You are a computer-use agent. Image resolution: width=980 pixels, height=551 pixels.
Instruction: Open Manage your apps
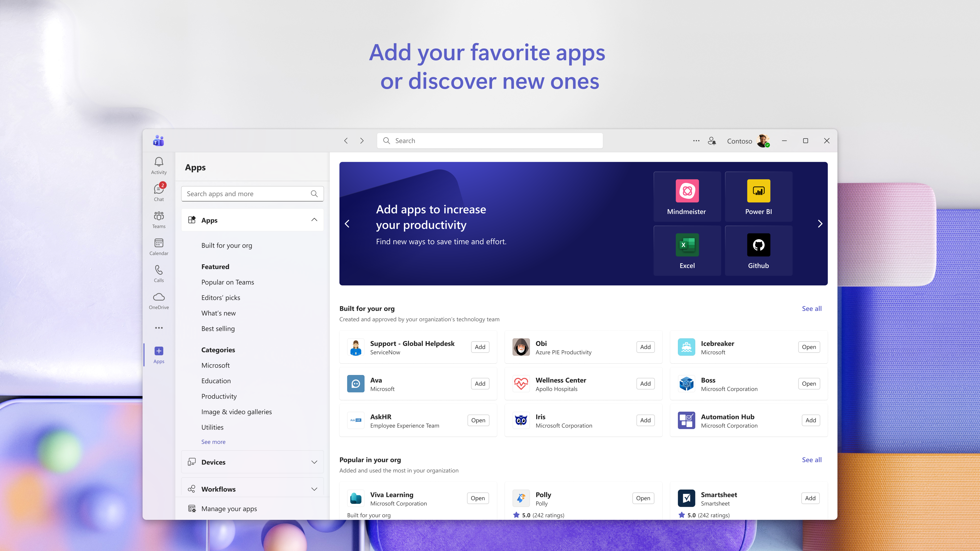229,508
